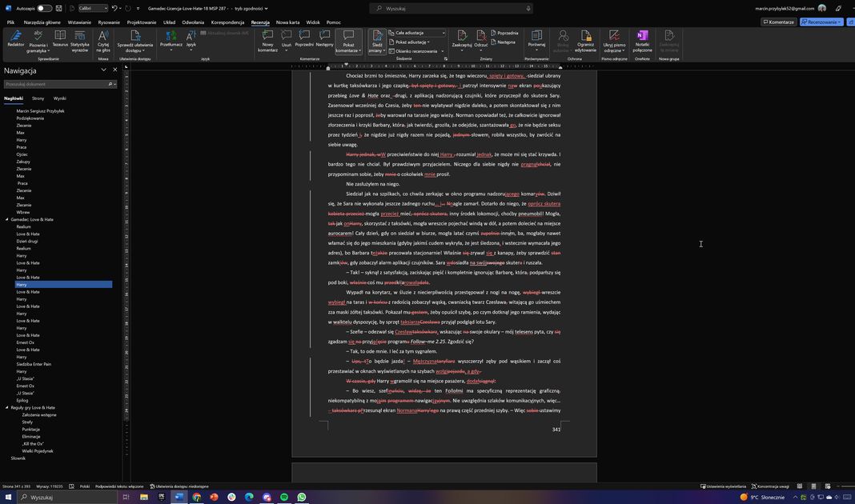Start Czytaj na głos read aloud
This screenshot has width=855, height=504.
[x=103, y=40]
